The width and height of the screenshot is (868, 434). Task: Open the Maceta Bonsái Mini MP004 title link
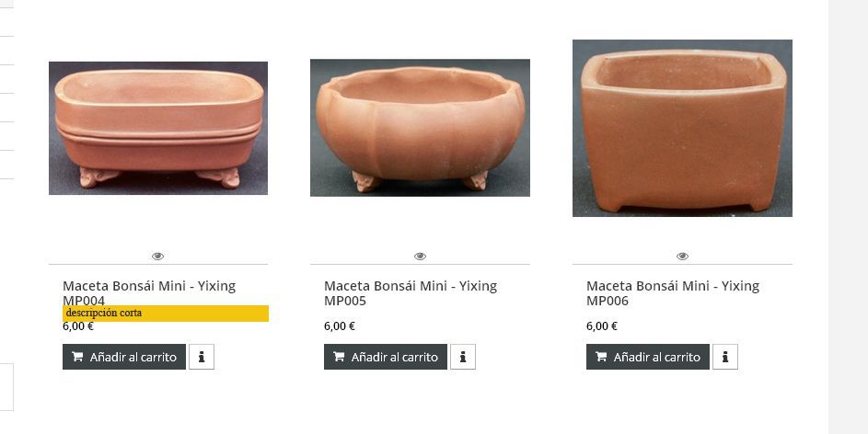point(149,293)
